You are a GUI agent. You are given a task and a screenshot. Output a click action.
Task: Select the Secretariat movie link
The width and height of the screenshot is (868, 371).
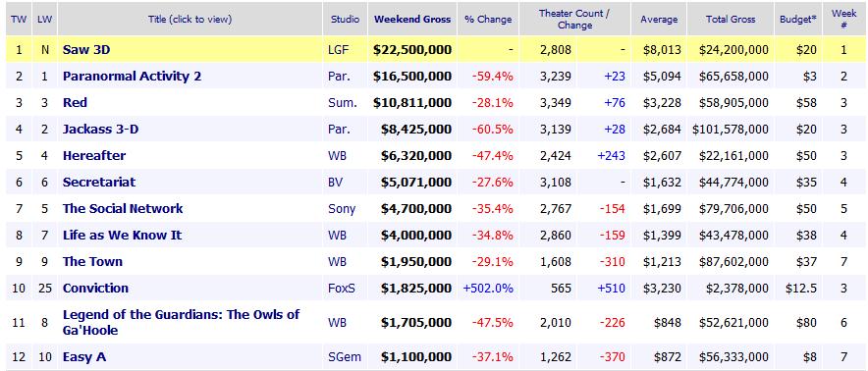click(99, 183)
